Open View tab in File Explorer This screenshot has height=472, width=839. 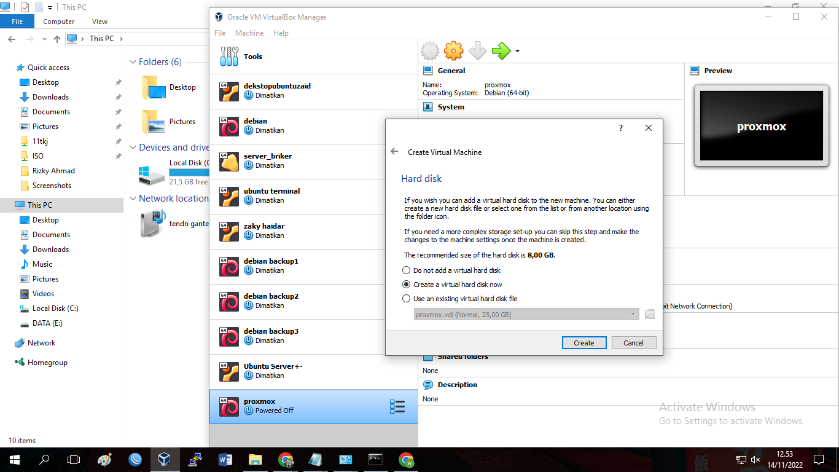tap(100, 21)
